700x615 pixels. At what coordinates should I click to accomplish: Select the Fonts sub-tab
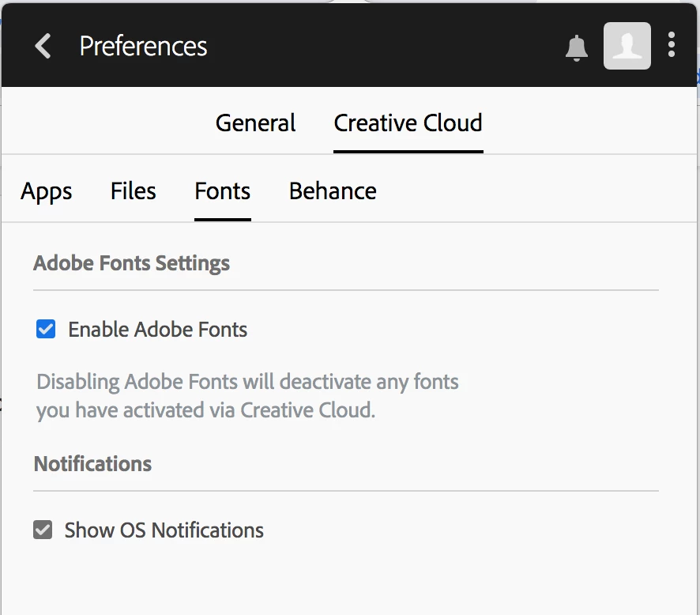pos(222,191)
